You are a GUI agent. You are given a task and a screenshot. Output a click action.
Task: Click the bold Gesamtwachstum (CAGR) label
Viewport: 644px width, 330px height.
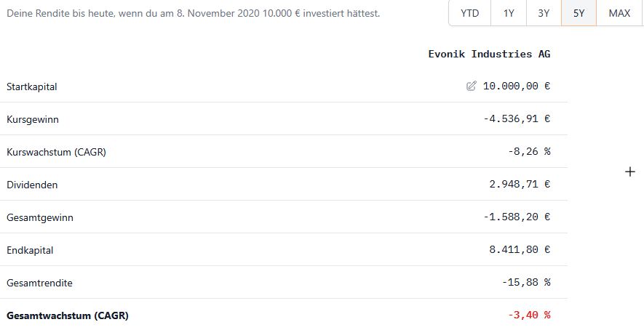tap(67, 315)
